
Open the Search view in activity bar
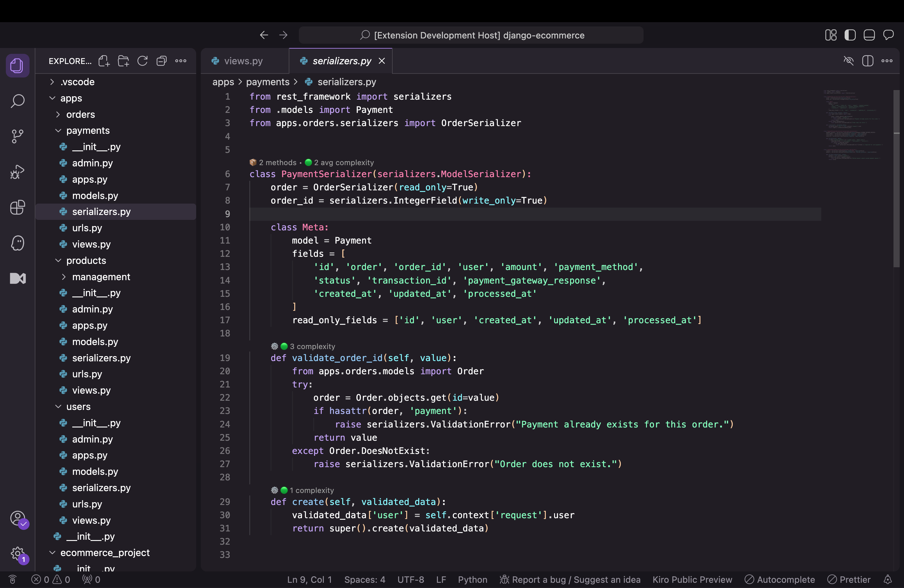click(18, 101)
